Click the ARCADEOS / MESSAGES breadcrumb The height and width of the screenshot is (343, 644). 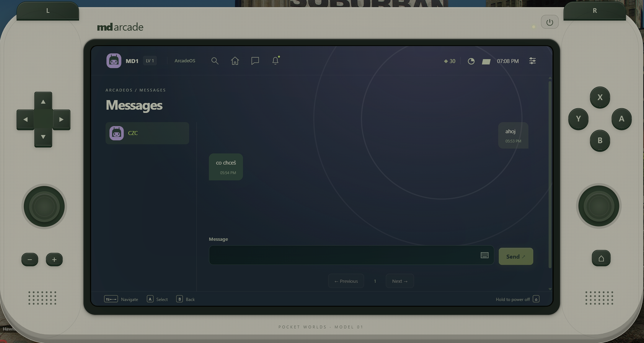tap(136, 90)
